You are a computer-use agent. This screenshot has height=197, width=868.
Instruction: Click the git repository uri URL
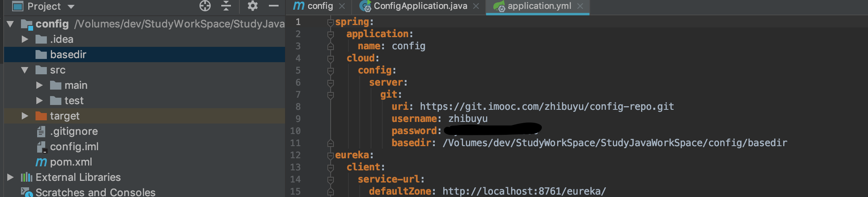pos(547,107)
